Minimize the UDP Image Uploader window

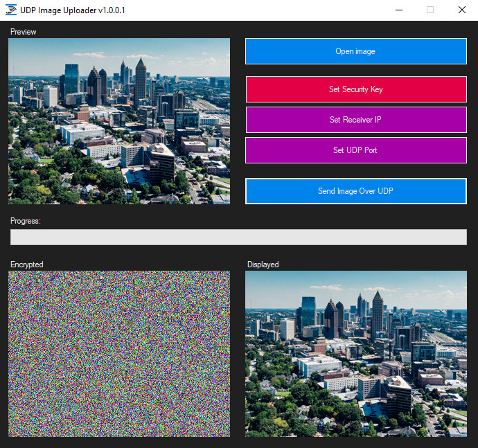click(x=398, y=10)
